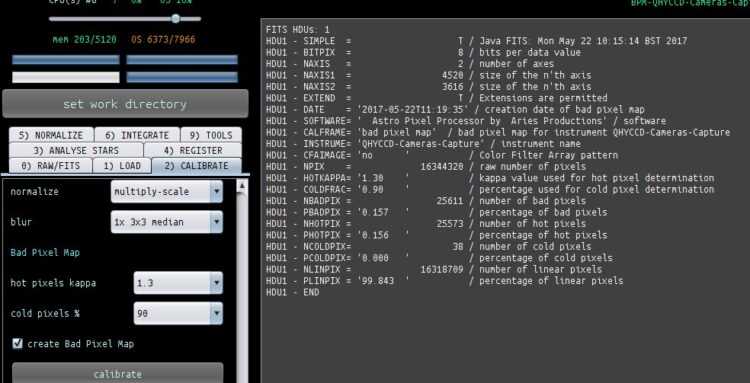750x383 pixels.
Task: Click the HDU1 PHOTPIX '0.156' line
Action: pyautogui.click(x=436, y=235)
